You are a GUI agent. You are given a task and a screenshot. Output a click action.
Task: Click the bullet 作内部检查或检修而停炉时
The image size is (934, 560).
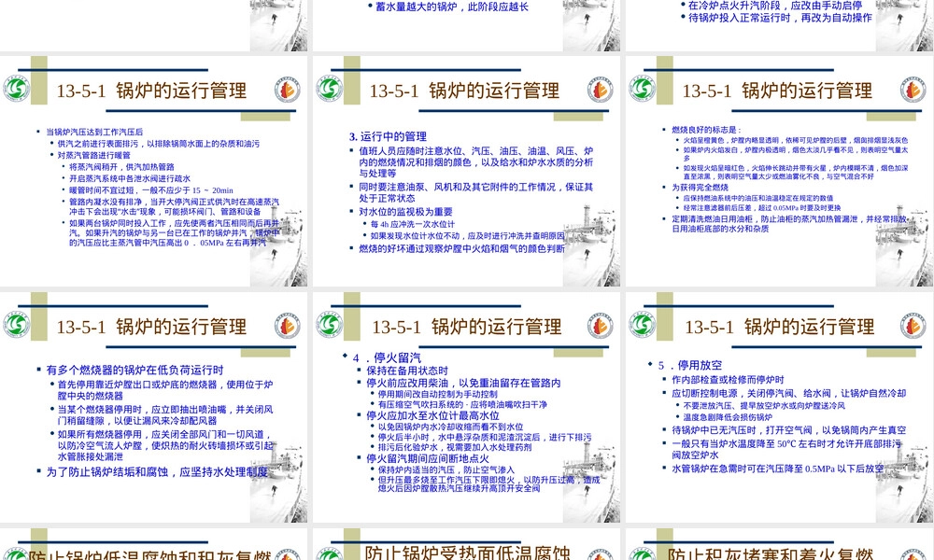728,379
